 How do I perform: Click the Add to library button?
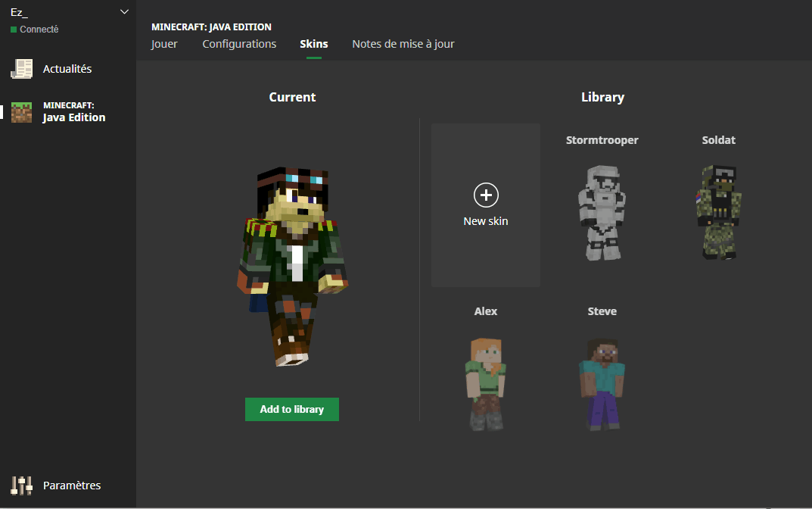pyautogui.click(x=292, y=410)
